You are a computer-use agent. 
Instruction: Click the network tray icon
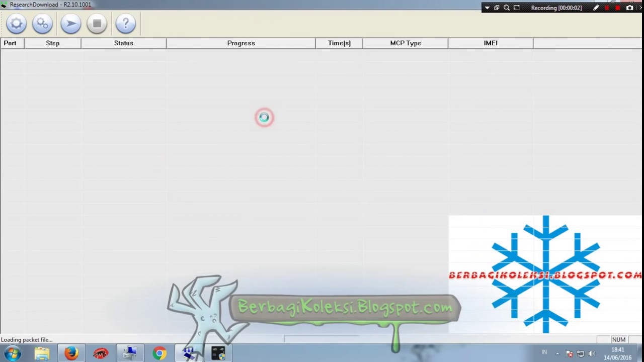pos(581,353)
